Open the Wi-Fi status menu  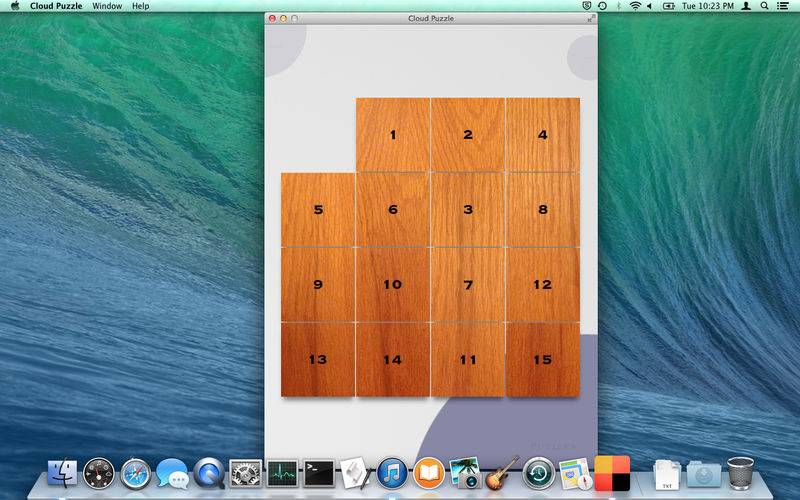coord(635,6)
